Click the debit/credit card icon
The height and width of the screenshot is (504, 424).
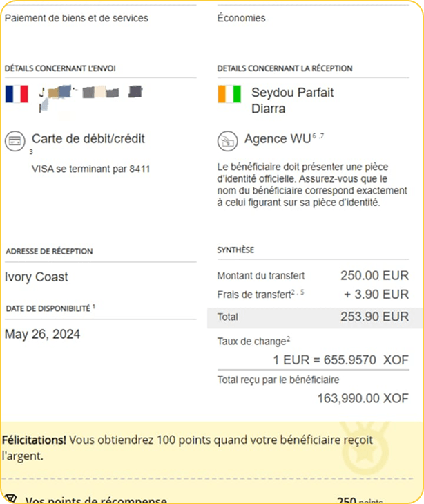click(15, 140)
